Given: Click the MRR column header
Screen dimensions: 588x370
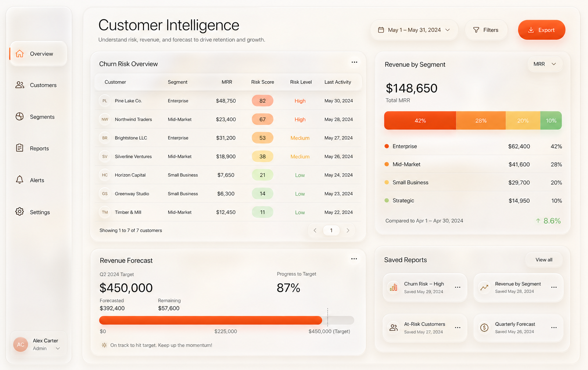Looking at the screenshot, I should pos(227,82).
